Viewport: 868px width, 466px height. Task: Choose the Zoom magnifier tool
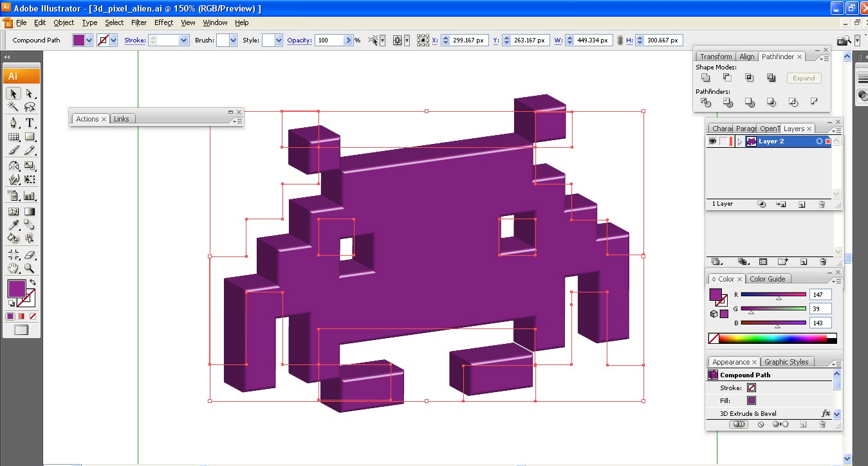(x=30, y=269)
